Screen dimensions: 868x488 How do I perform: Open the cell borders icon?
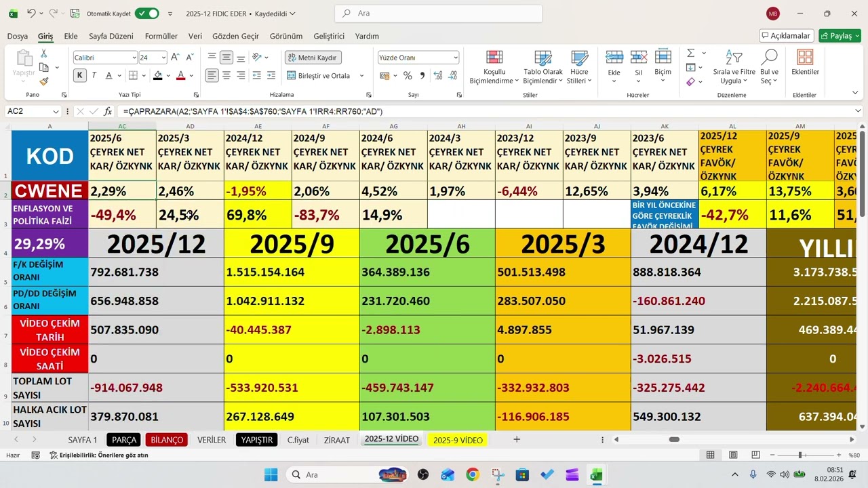click(134, 75)
